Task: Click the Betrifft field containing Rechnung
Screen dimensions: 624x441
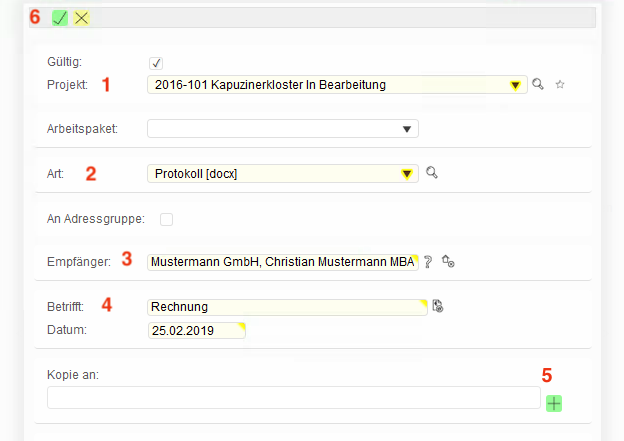Action: (285, 307)
